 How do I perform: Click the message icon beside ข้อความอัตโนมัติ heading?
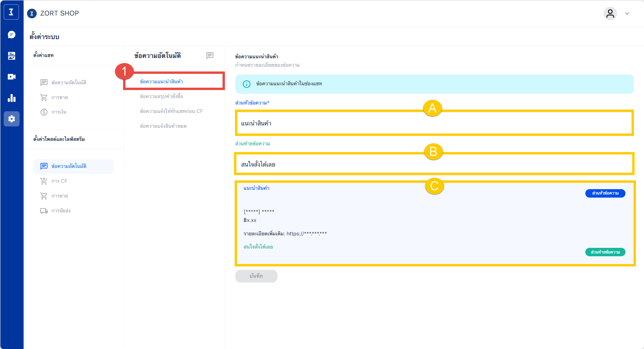pyautogui.click(x=210, y=56)
